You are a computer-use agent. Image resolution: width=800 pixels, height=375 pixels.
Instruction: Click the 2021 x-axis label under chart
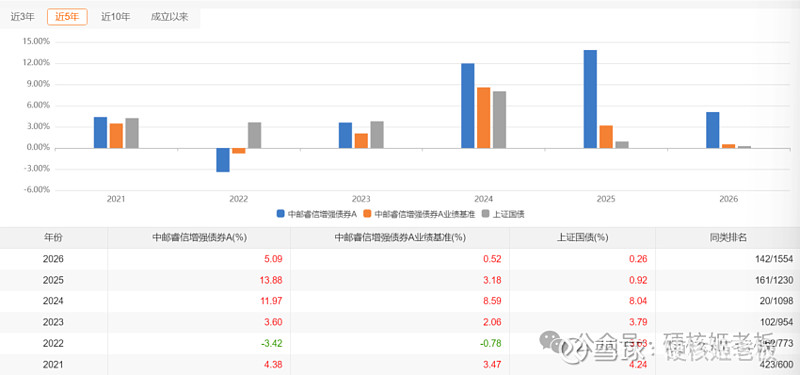[x=116, y=199]
